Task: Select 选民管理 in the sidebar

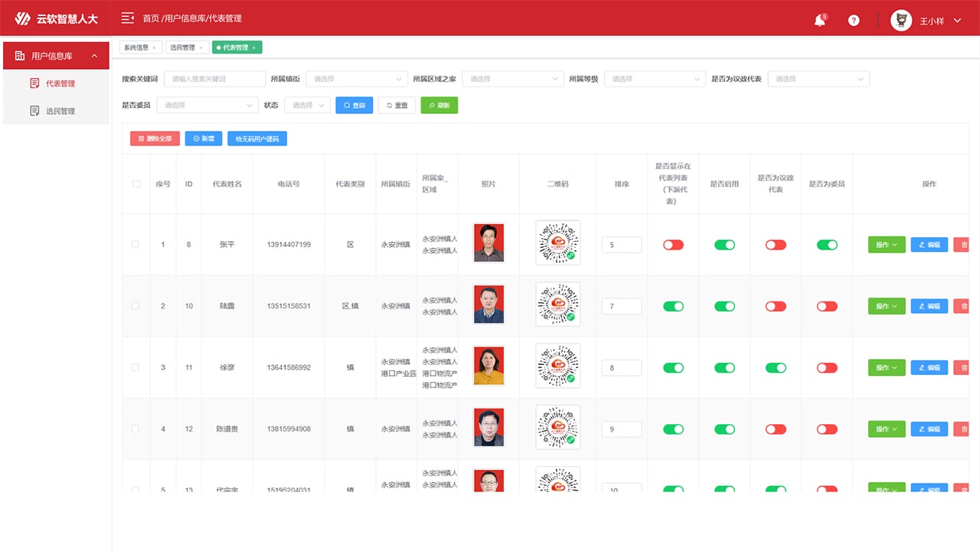Action: coord(60,111)
